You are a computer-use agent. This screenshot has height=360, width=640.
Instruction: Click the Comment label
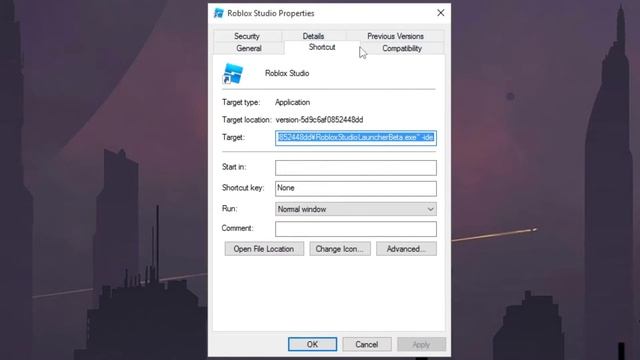point(238,228)
